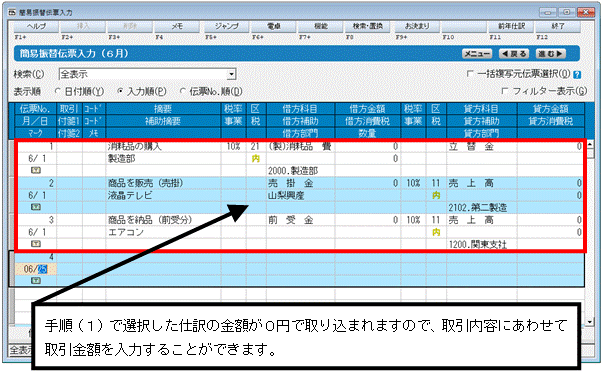
Task: Click scroll down arrow of voucher list
Action: (x=589, y=321)
